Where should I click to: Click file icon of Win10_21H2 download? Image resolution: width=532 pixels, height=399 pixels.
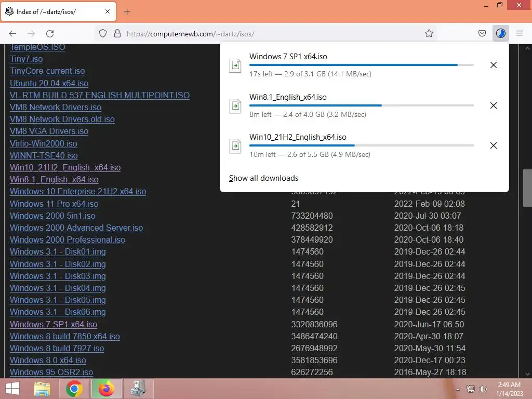pos(235,146)
